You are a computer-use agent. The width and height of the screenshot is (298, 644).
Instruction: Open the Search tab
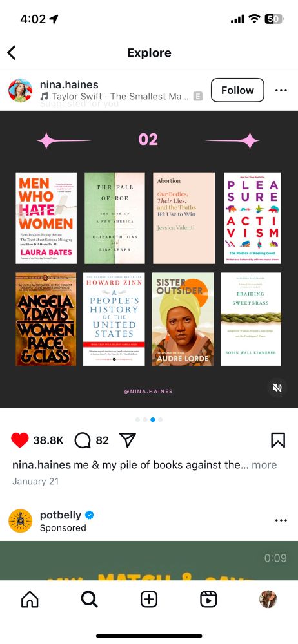(89, 600)
